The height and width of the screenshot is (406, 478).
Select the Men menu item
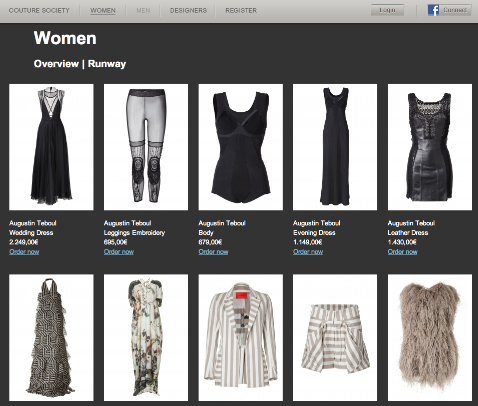click(143, 11)
